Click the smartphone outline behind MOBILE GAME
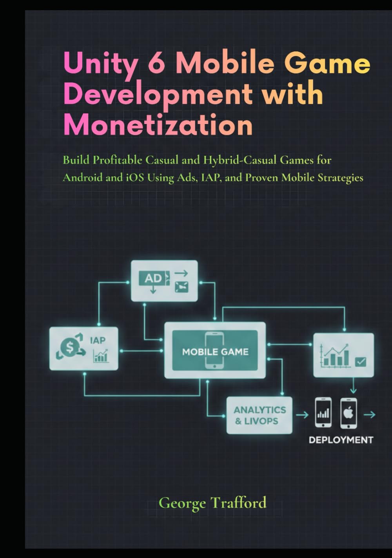The height and width of the screenshot is (558, 392). click(214, 350)
